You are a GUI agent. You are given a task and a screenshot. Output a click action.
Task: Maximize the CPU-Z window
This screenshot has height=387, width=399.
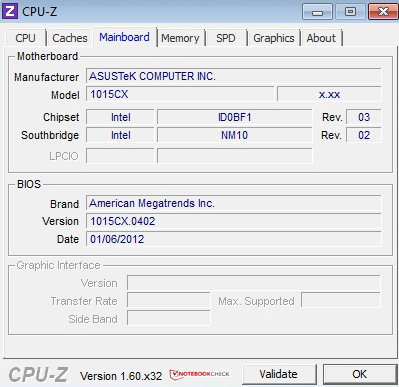[350, 12]
